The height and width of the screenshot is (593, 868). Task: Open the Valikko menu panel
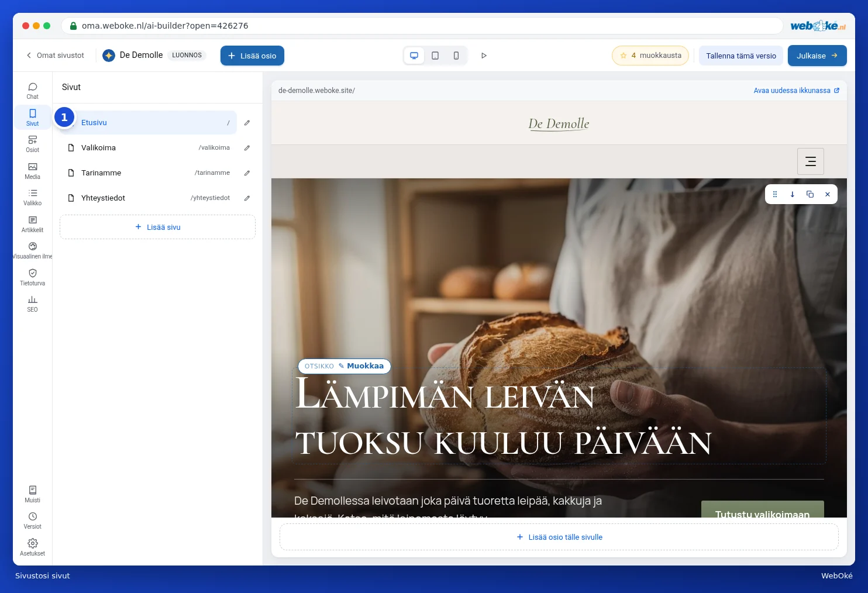tap(33, 197)
